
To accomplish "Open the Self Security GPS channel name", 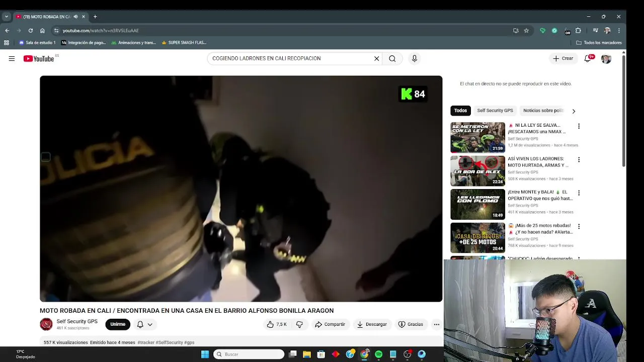I will (77, 321).
